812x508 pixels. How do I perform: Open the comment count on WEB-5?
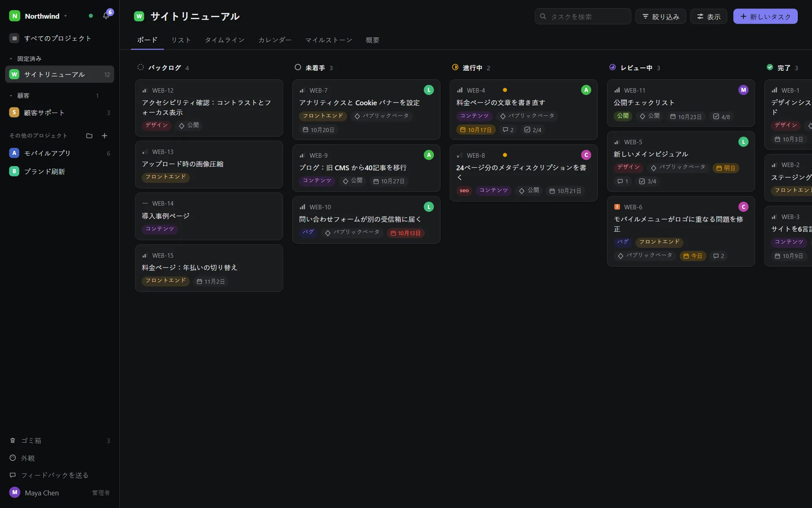click(623, 182)
